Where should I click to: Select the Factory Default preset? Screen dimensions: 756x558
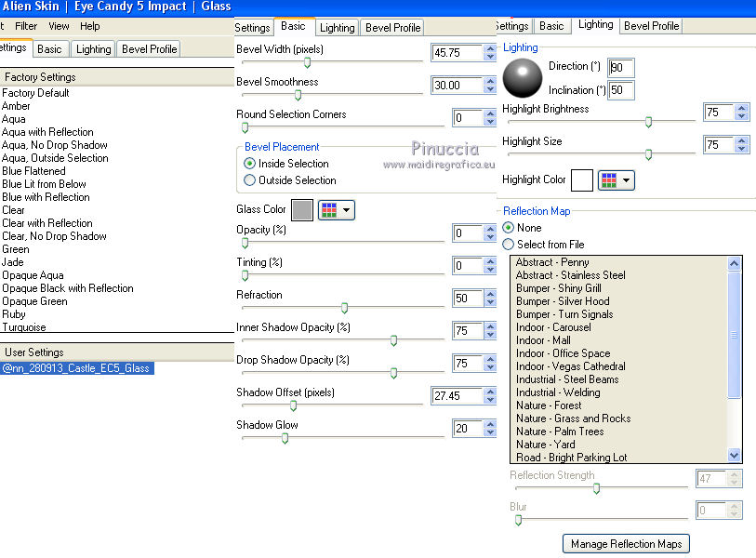pyautogui.click(x=35, y=93)
